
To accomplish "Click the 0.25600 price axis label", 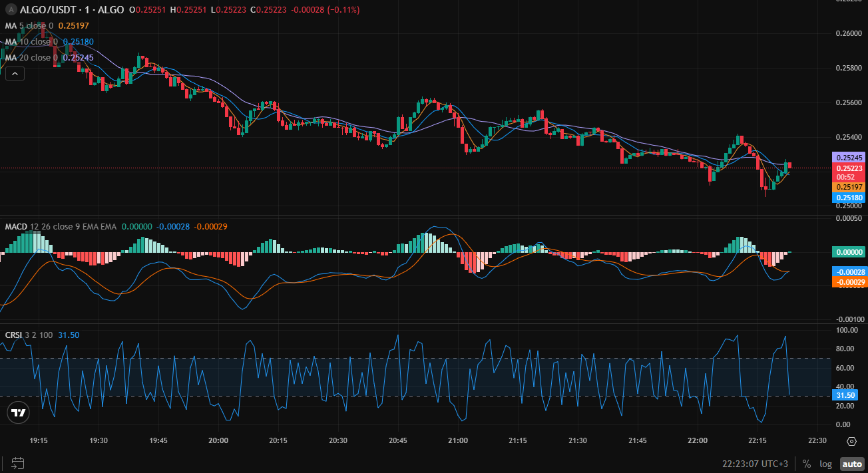I will click(x=848, y=102).
